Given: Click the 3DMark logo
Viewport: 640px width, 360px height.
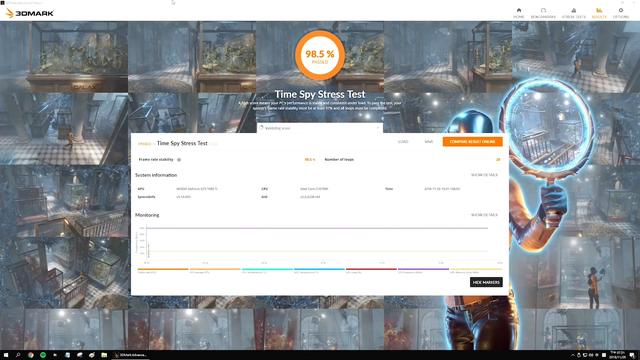Looking at the screenshot, I should tap(29, 13).
